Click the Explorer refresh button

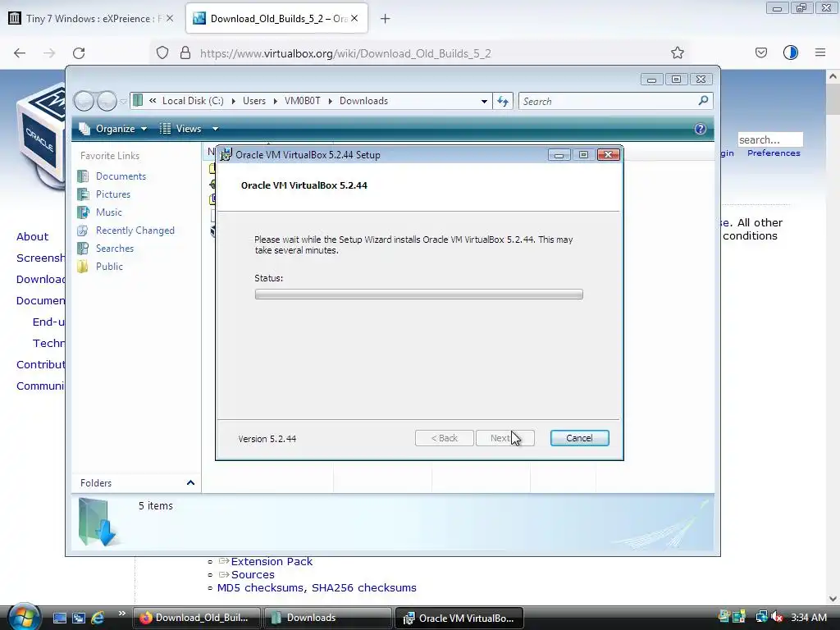click(503, 101)
